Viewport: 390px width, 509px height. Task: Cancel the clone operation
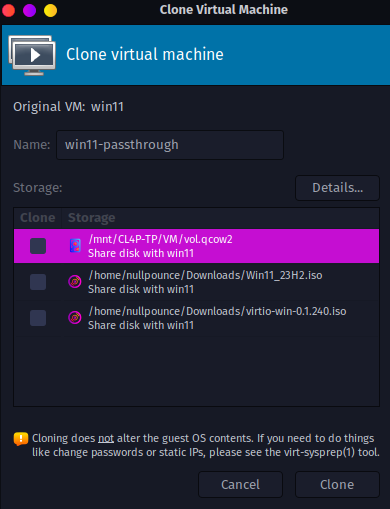[x=240, y=484]
